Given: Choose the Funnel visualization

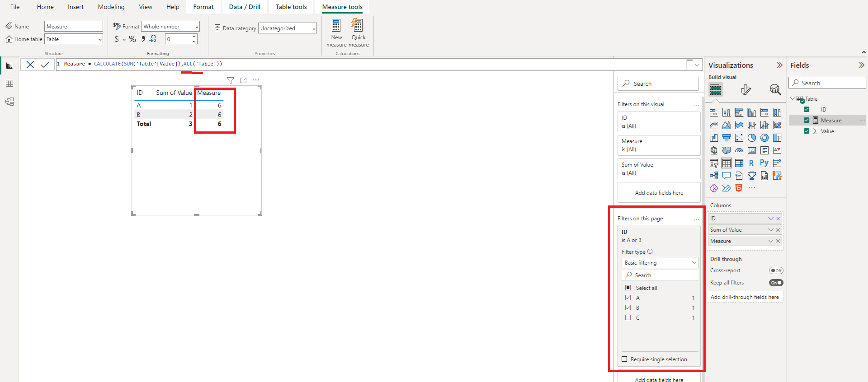Looking at the screenshot, I should (726, 138).
